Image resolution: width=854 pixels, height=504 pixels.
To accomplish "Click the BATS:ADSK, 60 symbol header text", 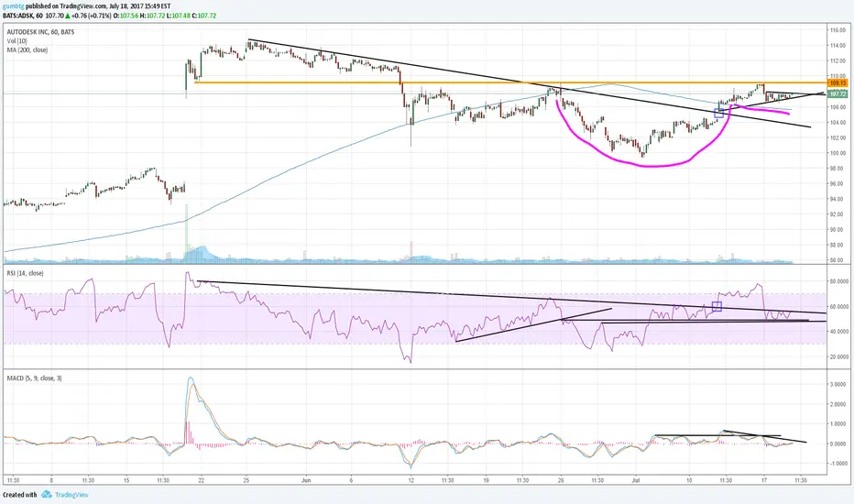I will (x=22, y=16).
